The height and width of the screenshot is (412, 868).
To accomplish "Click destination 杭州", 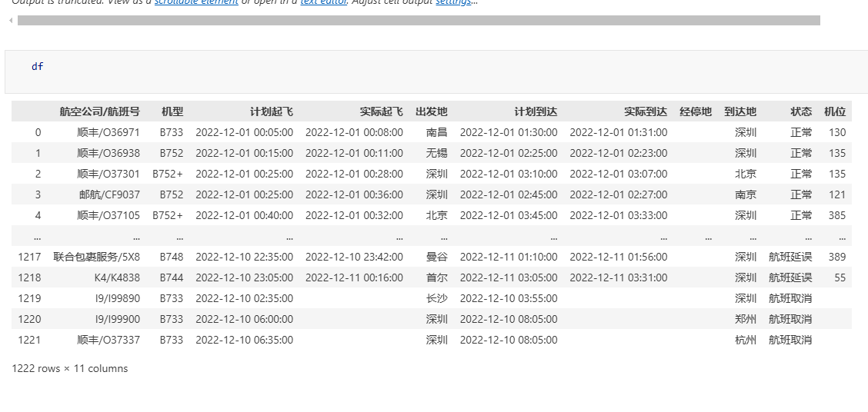I will (746, 340).
